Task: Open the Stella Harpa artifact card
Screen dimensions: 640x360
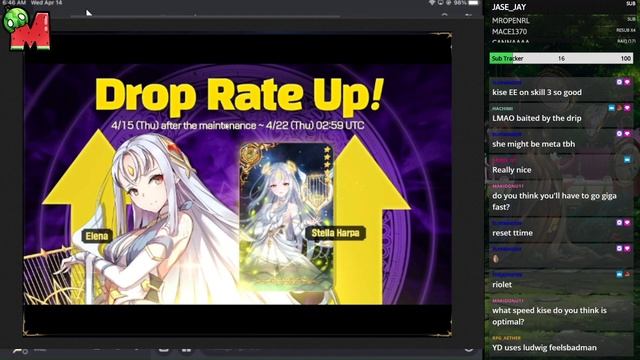Action: tap(287, 216)
